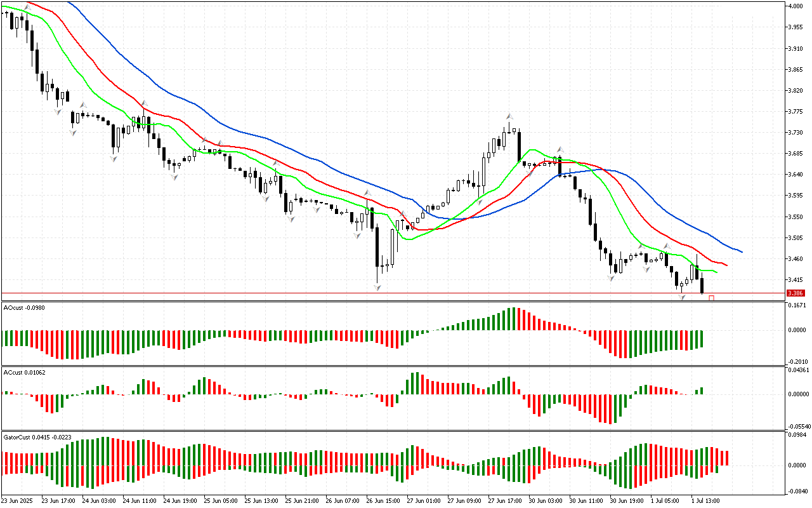Screen dimensions: 812x508
Task: Click the 3.730 price scale label
Action: point(795,132)
